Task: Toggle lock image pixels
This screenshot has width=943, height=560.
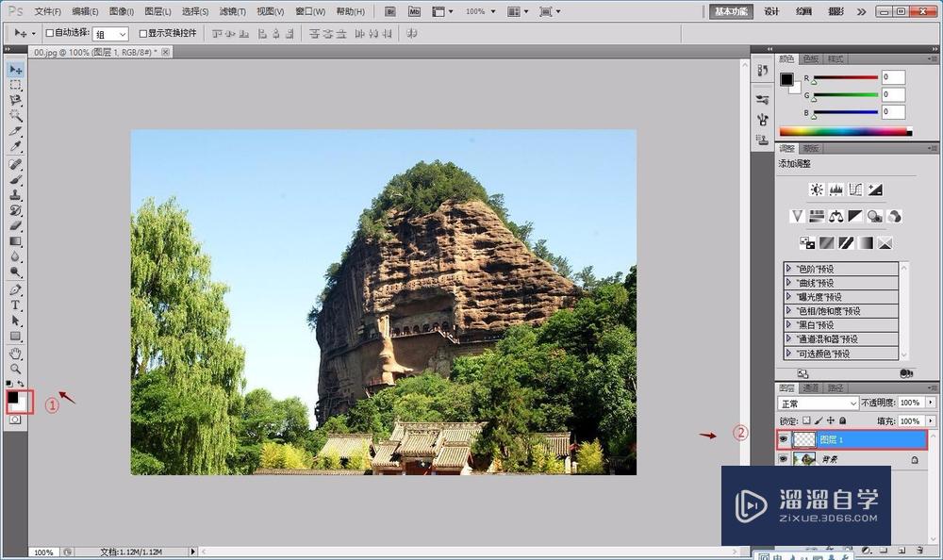Action: pyautogui.click(x=819, y=420)
